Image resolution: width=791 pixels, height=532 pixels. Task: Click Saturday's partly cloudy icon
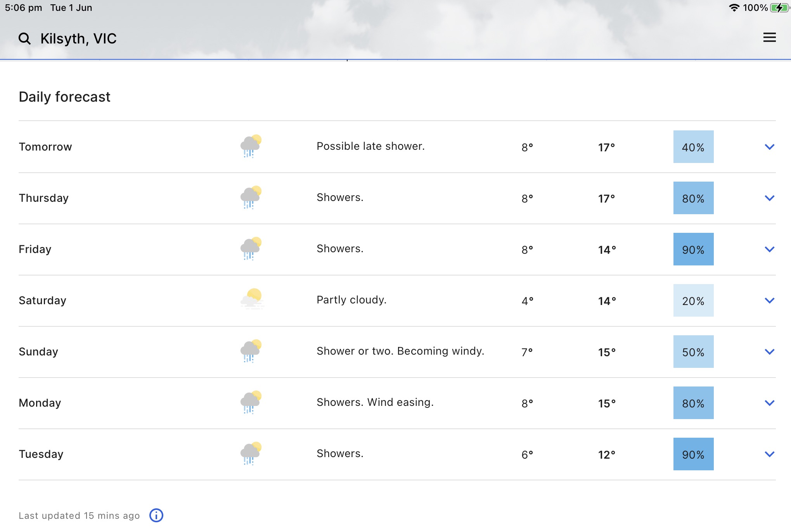pyautogui.click(x=252, y=300)
